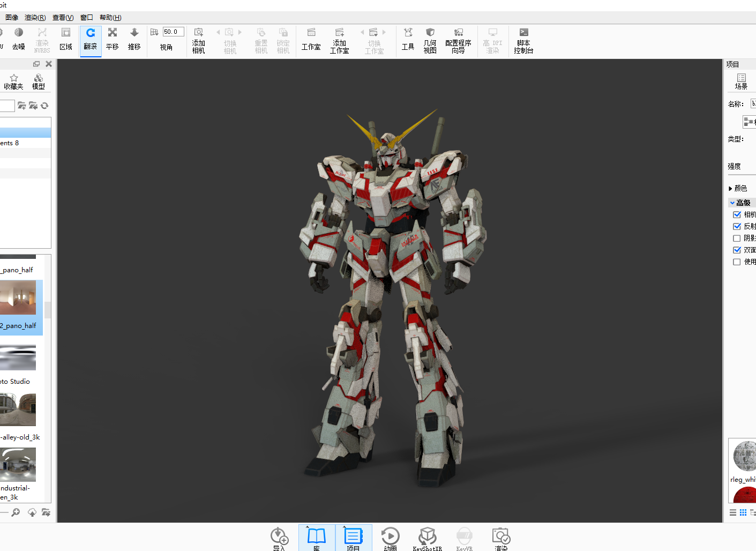This screenshot has width=756, height=551.
Task: Uncheck the 反射 checkbox
Action: coord(737,226)
